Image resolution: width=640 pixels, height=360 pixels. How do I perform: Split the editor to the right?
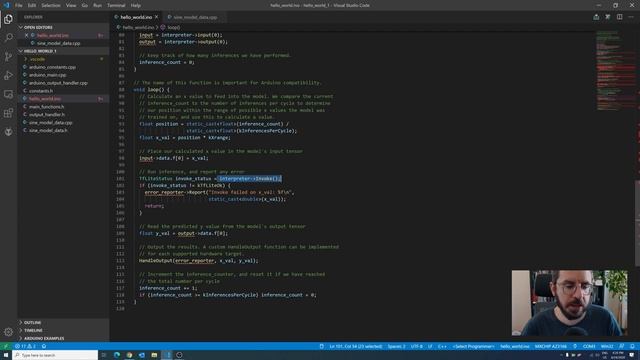[x=620, y=17]
